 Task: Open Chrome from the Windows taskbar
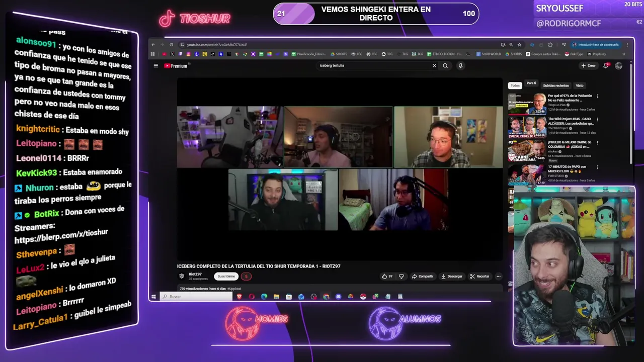pos(326,297)
